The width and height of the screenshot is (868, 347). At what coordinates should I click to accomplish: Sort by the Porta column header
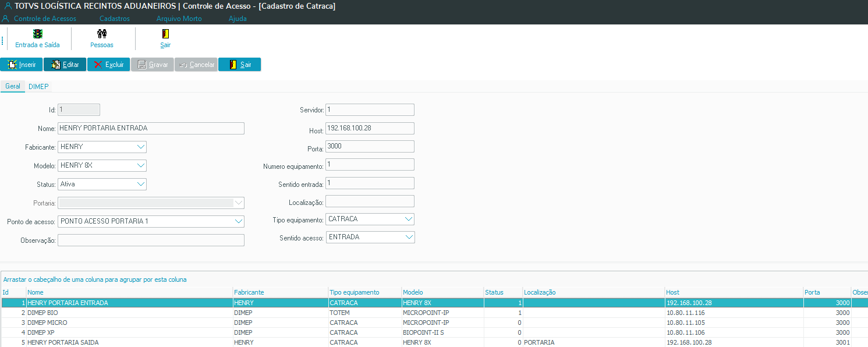pos(827,292)
